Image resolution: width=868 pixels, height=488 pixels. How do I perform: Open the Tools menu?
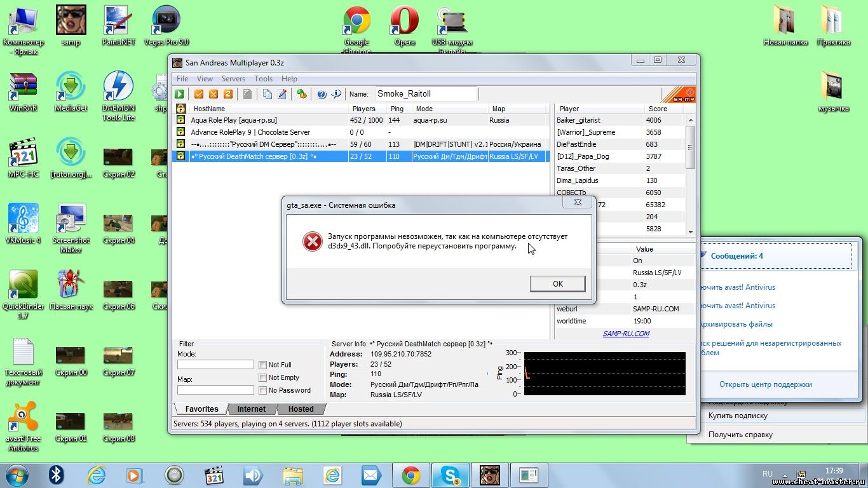(263, 79)
